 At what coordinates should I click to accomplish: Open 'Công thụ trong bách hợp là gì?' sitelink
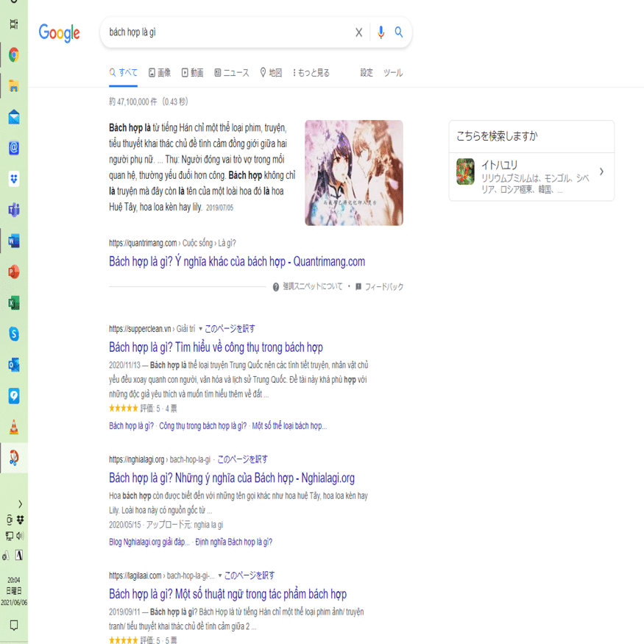pos(203,426)
